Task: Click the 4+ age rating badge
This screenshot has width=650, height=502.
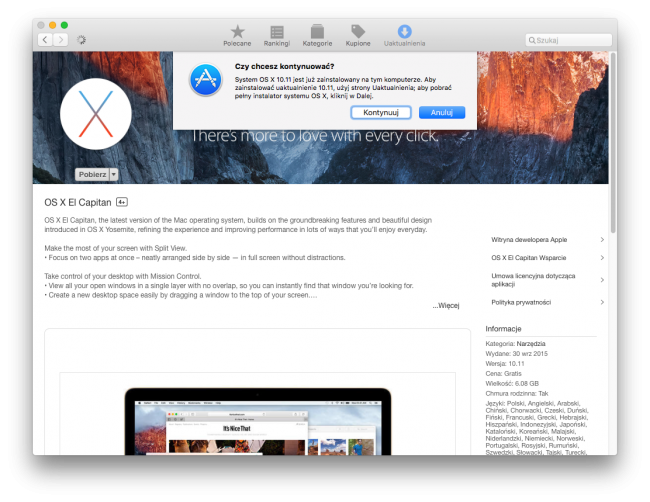Action: click(x=122, y=202)
